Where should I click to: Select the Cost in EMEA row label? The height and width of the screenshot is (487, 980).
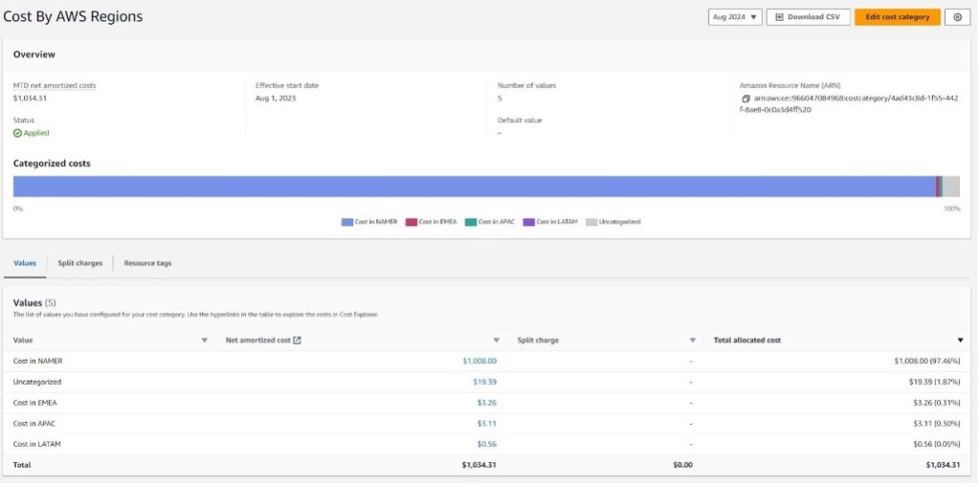(x=35, y=403)
